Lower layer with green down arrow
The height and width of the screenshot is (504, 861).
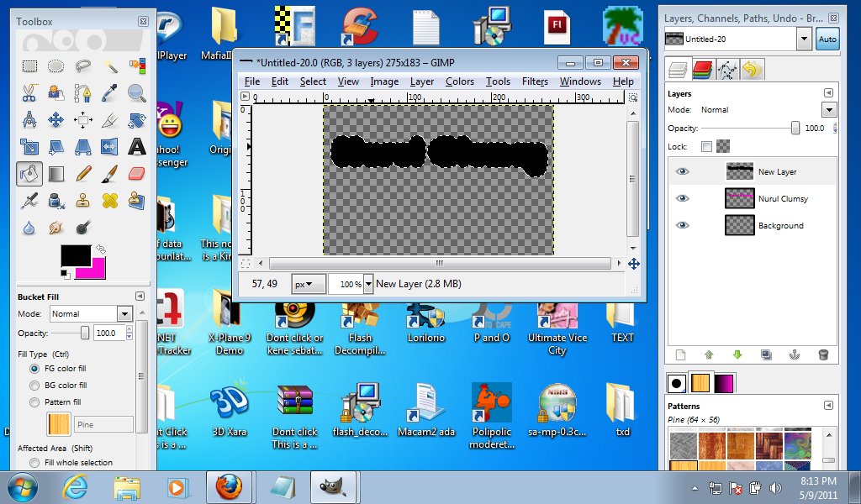tap(737, 354)
